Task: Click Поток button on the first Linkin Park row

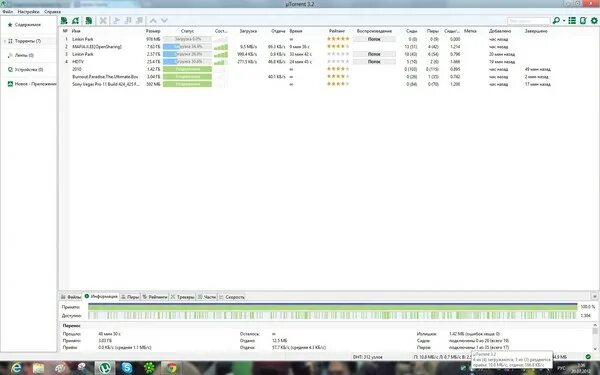Action: [374, 39]
